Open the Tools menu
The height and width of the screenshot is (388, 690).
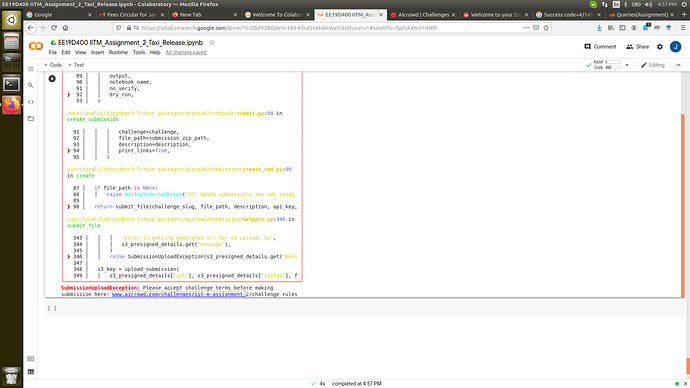pos(139,52)
